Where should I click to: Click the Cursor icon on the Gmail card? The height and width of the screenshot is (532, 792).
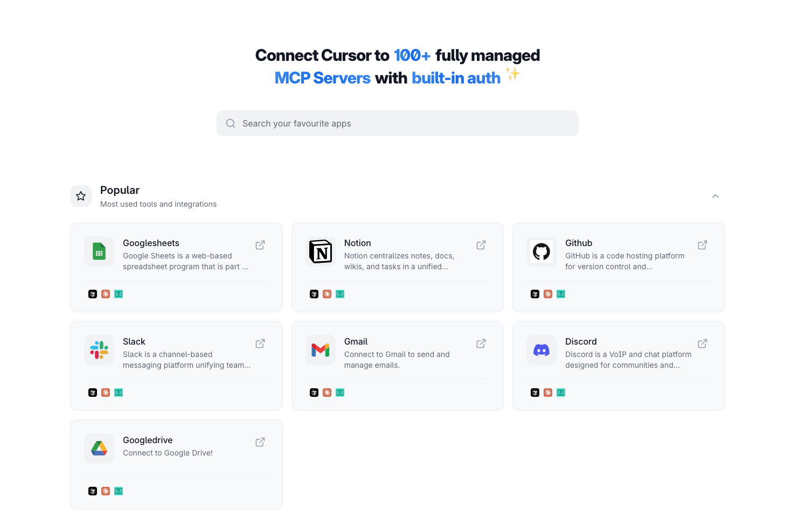pyautogui.click(x=314, y=393)
